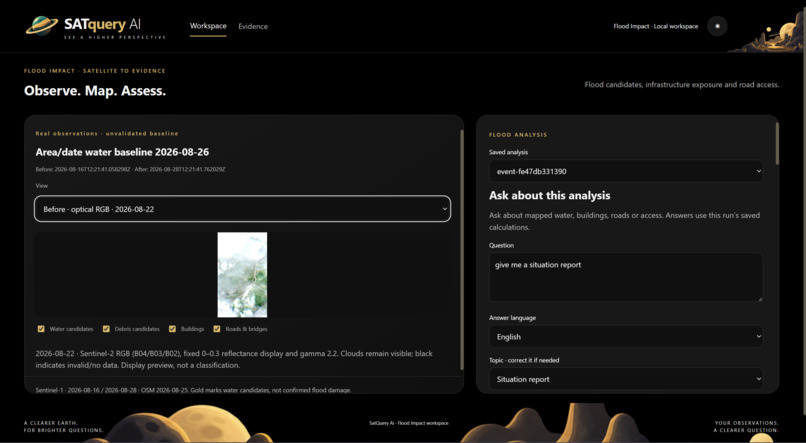The height and width of the screenshot is (443, 806).
Task: Click the Flood Impact · Local workspace label
Action: [655, 26]
